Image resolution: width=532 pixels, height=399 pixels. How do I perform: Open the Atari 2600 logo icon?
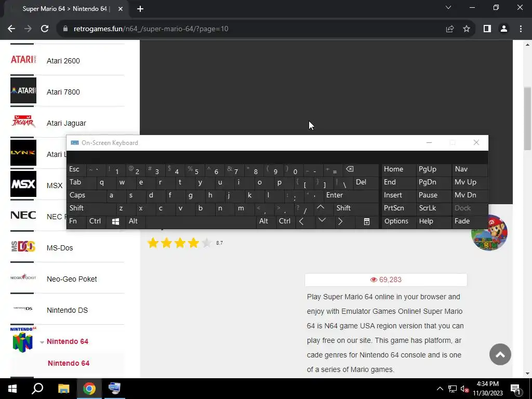coord(23,59)
